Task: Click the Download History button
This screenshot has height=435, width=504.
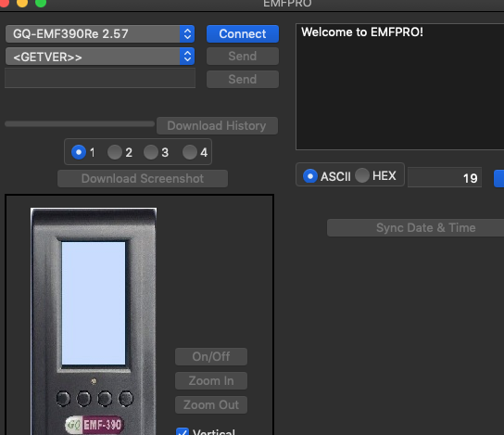Action: 217,125
